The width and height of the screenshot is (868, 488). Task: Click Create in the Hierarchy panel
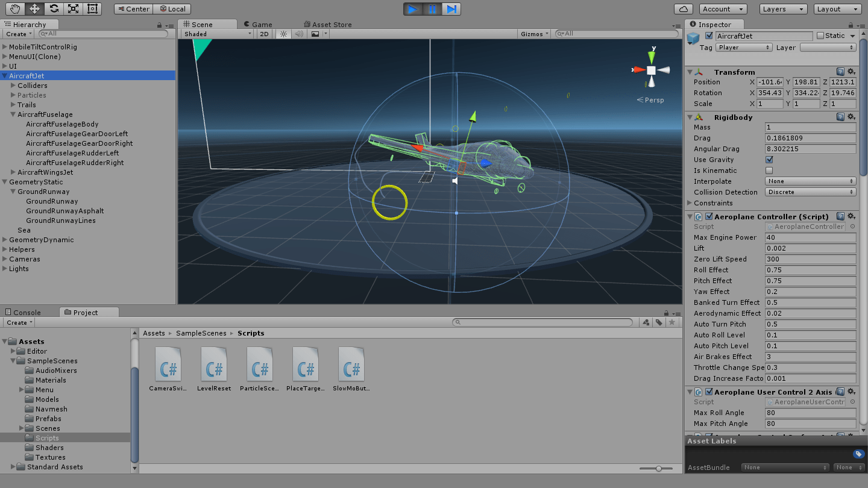[x=17, y=34]
